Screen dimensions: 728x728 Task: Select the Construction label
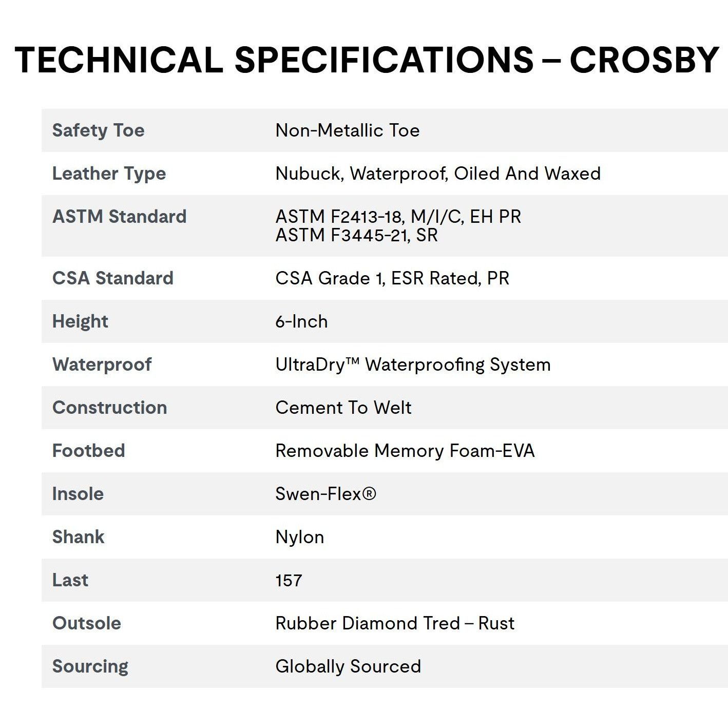tap(109, 408)
